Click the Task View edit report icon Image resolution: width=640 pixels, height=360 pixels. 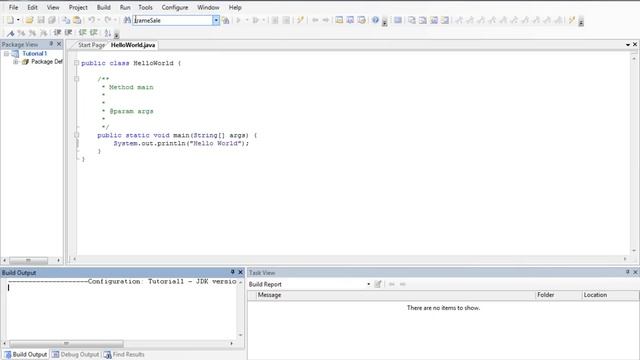[x=378, y=284]
